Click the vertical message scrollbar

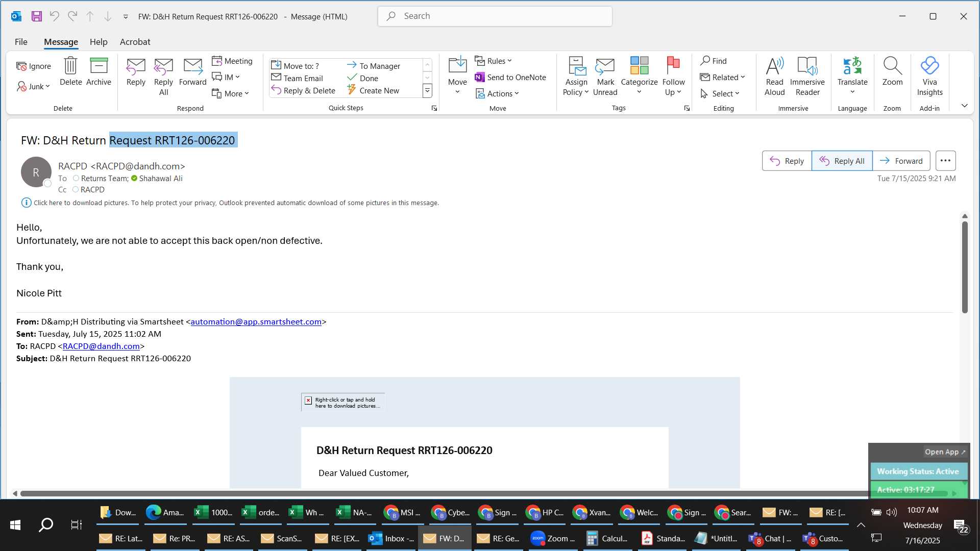[965, 267]
